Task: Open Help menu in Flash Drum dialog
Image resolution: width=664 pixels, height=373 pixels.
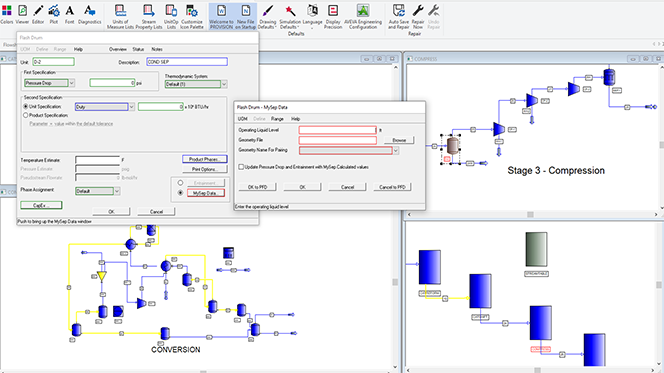Action: coord(78,49)
